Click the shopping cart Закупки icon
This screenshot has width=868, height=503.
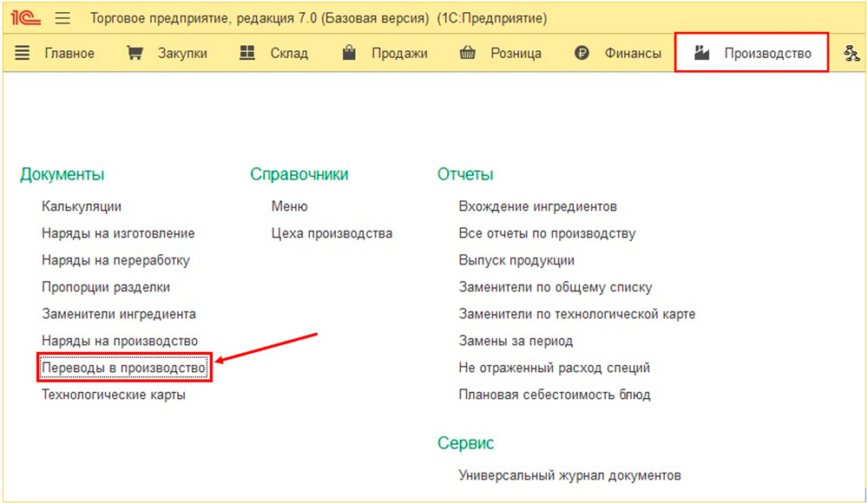click(x=135, y=54)
